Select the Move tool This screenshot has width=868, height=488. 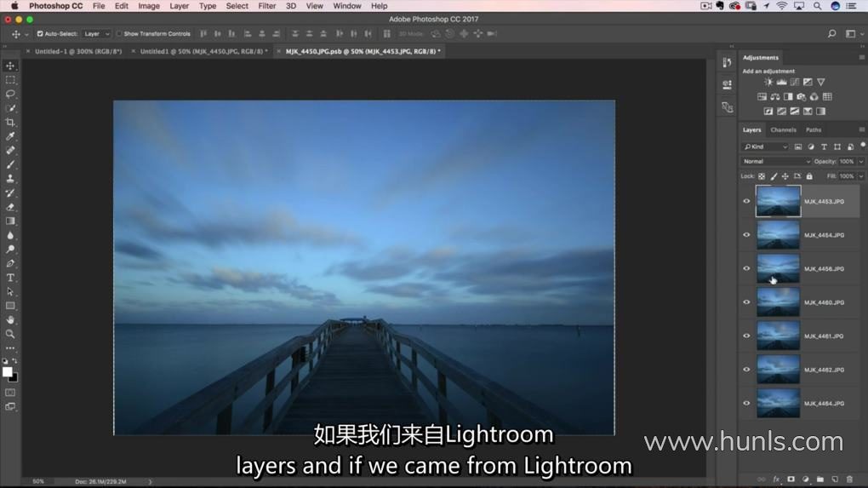10,66
